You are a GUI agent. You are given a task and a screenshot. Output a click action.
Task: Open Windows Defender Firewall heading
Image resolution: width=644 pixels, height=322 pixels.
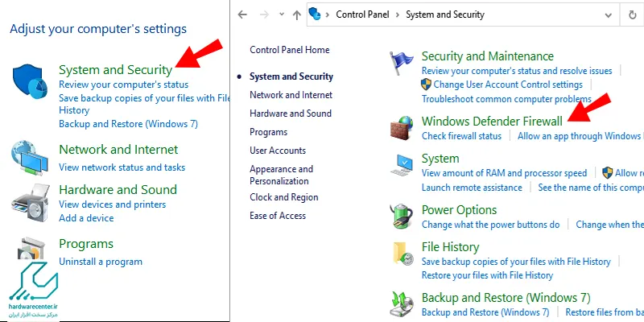click(492, 122)
